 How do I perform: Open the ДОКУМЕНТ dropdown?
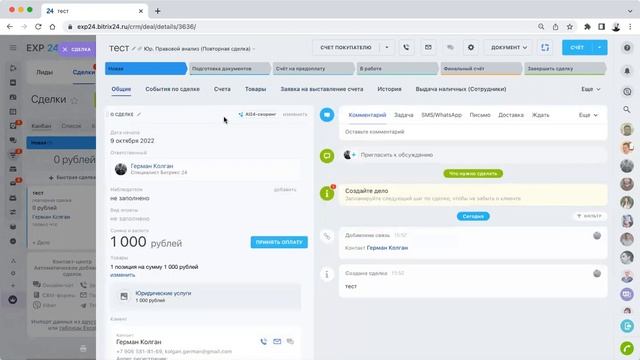tap(509, 47)
